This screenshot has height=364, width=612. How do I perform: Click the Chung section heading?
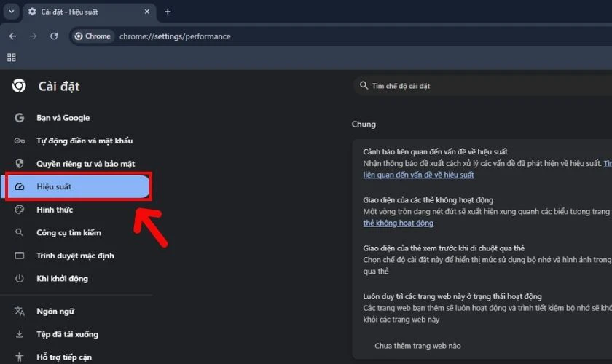(364, 124)
